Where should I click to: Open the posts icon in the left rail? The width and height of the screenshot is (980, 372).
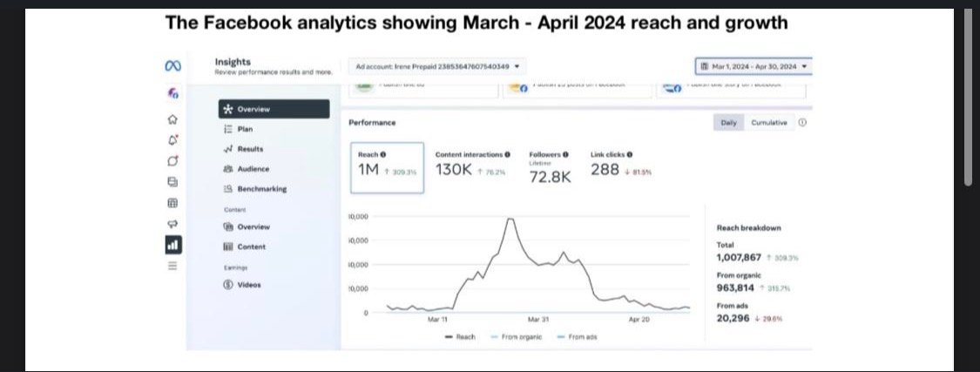[173, 182]
